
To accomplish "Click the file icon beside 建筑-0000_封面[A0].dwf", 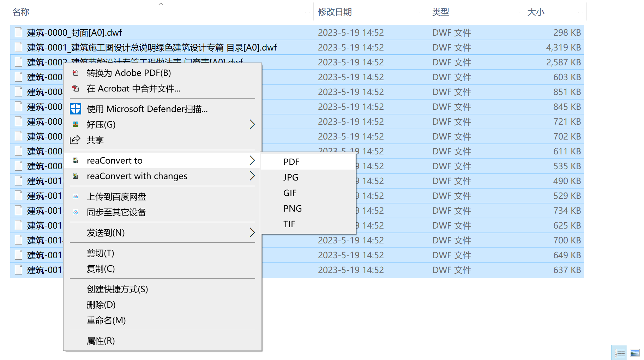I will pos(18,33).
